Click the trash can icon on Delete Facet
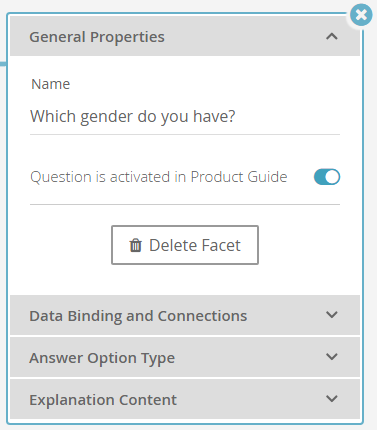The height and width of the screenshot is (430, 377). [135, 246]
